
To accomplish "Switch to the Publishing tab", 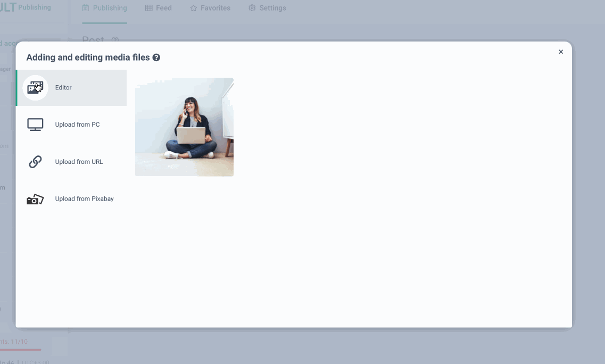I will tap(110, 8).
